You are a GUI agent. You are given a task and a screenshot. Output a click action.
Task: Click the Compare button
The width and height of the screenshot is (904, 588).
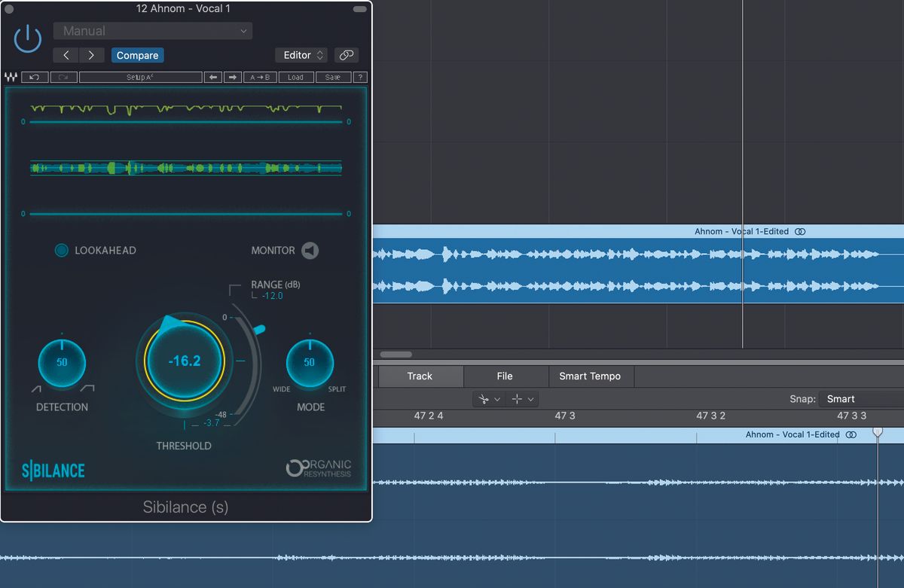pos(137,55)
